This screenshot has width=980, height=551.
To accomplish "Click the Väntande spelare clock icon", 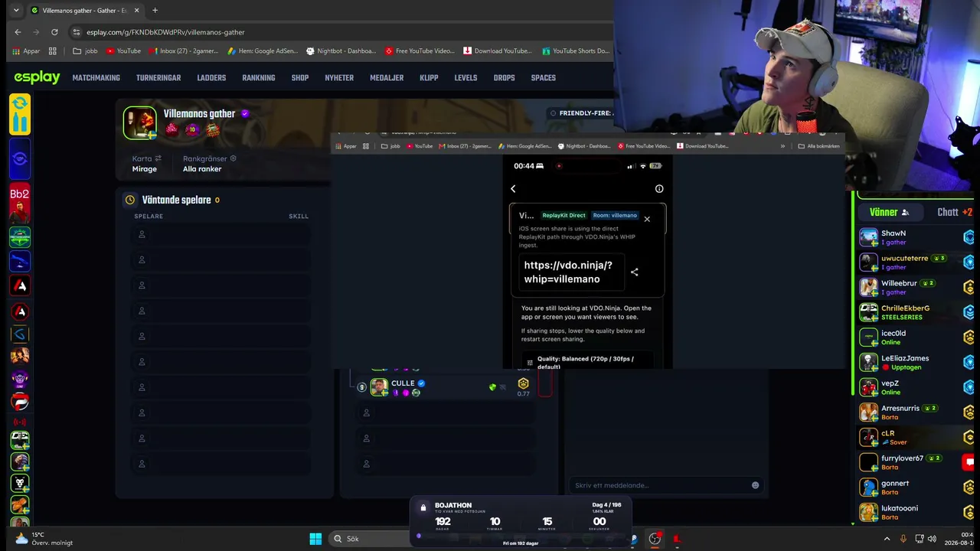I will (130, 200).
